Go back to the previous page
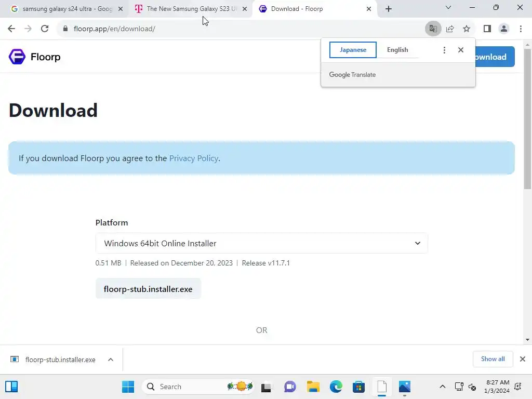Screen dimensions: 532x399 click(11, 29)
